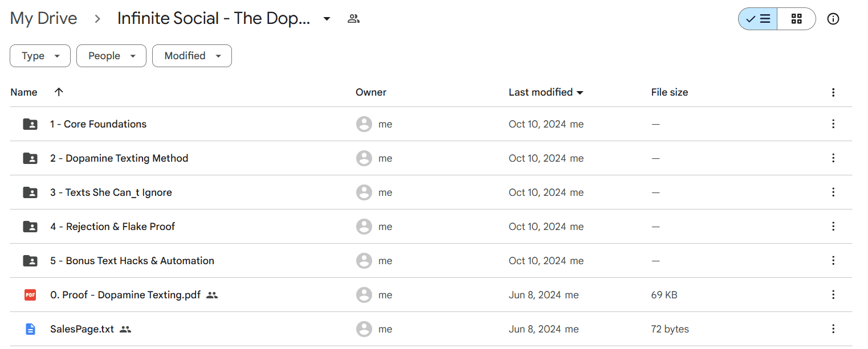Select the 1 - Core Foundations folder name
Viewport: 868px width, 349px height.
98,124
